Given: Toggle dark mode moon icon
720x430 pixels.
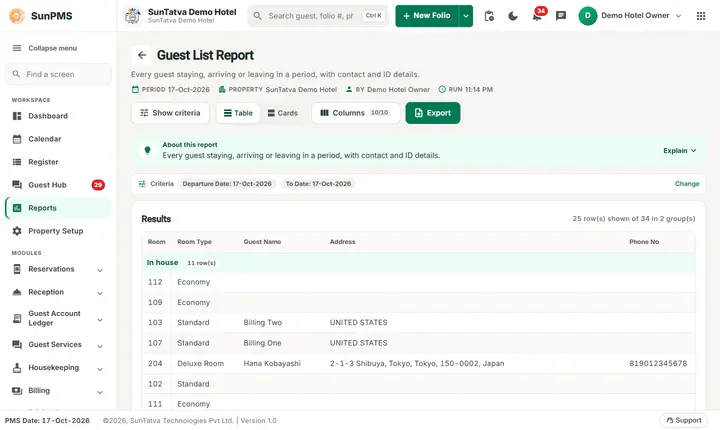Looking at the screenshot, I should tap(513, 16).
